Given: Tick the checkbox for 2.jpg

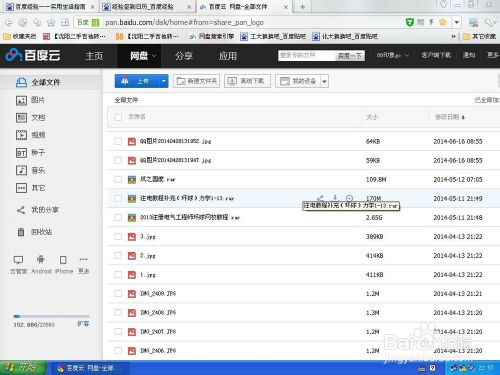Looking at the screenshot, I should (118, 255).
